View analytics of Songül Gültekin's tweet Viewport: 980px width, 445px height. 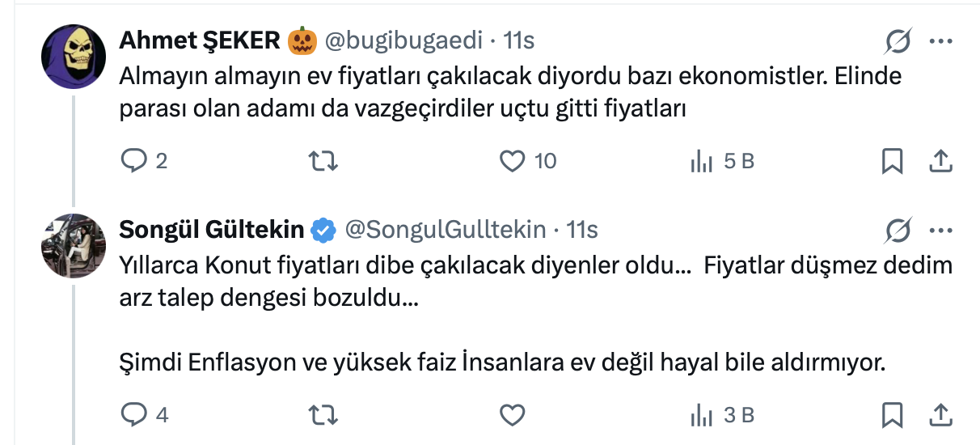[700, 416]
